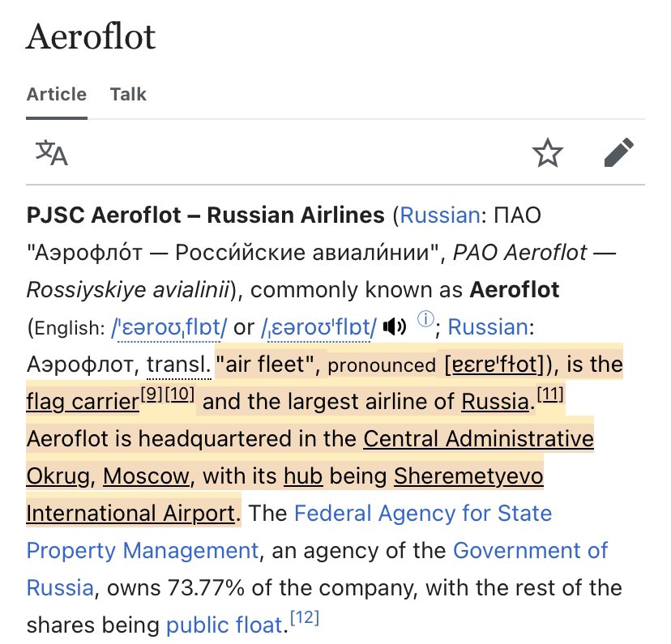Viewport: 671px width, 644px height.
Task: Switch to the Talk tab
Action: (128, 94)
